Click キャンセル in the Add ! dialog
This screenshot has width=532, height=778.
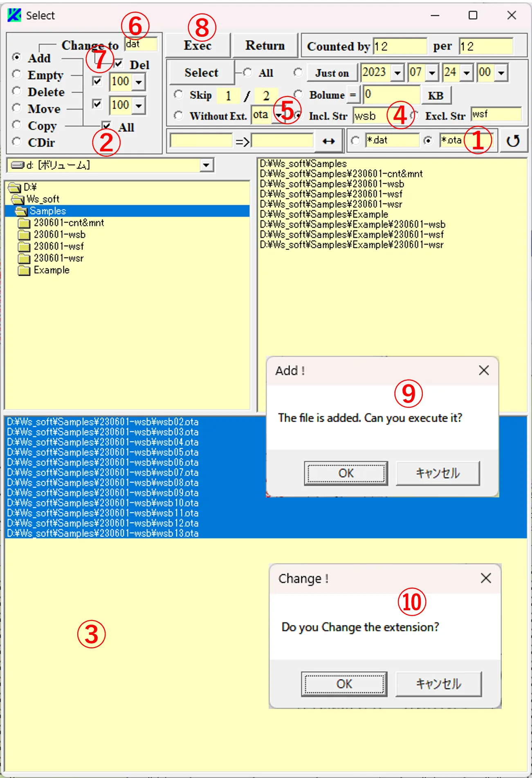click(438, 473)
